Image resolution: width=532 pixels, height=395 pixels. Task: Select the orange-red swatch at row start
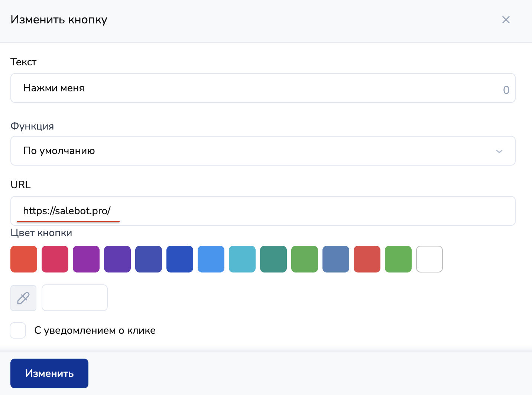click(x=24, y=259)
